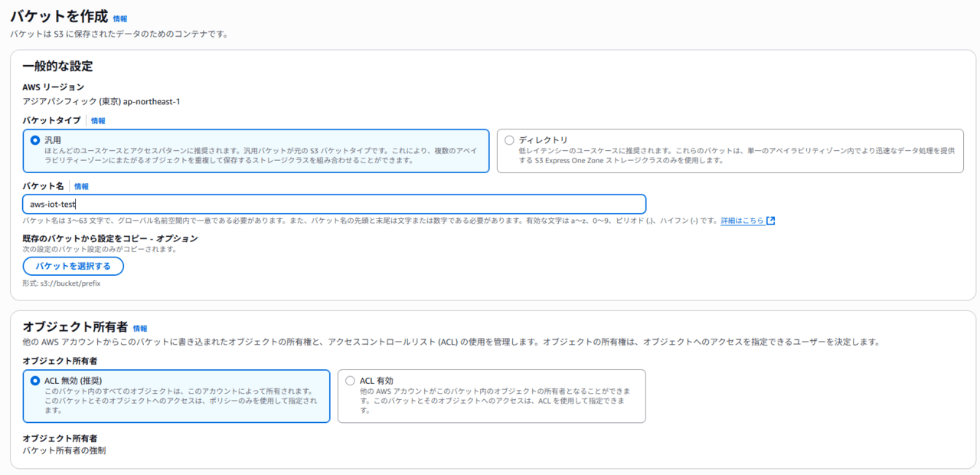Click the バケットを作成 page title

tap(59, 17)
